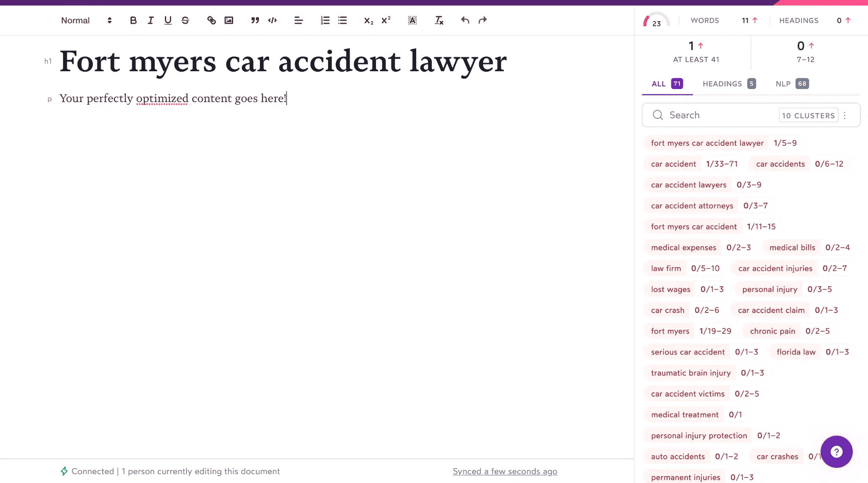Viewport: 868px width, 483px height.
Task: Select the WORDS stat in the header
Action: pyautogui.click(x=724, y=20)
